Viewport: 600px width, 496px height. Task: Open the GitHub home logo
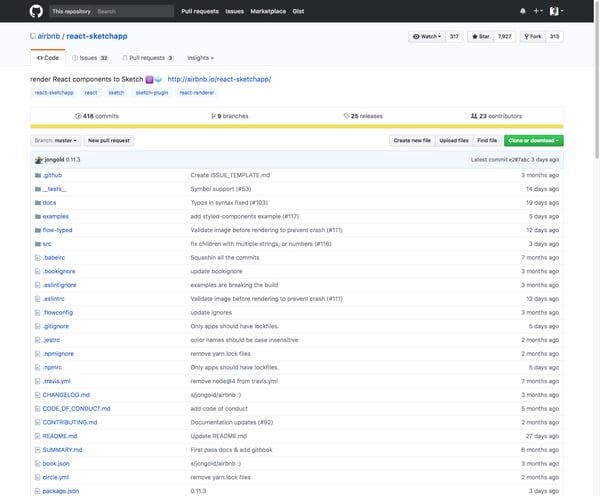(36, 11)
